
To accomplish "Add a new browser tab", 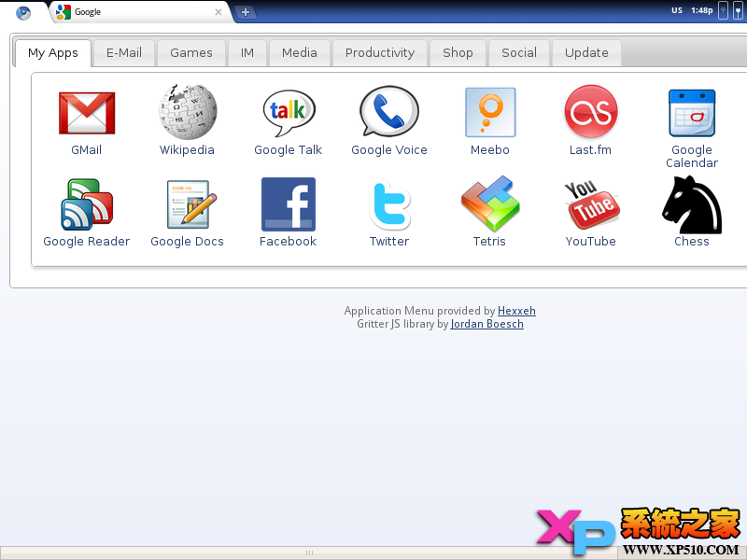I will (x=246, y=12).
